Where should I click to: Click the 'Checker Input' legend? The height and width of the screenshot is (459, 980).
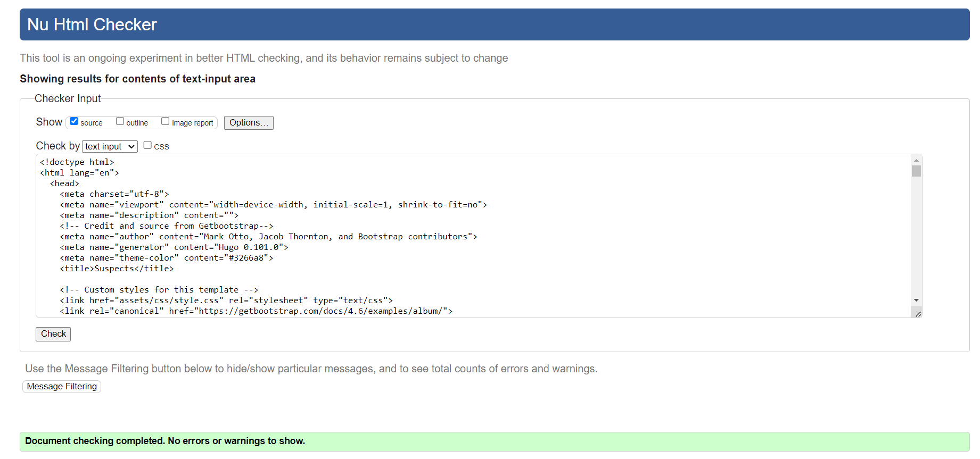pos(68,98)
